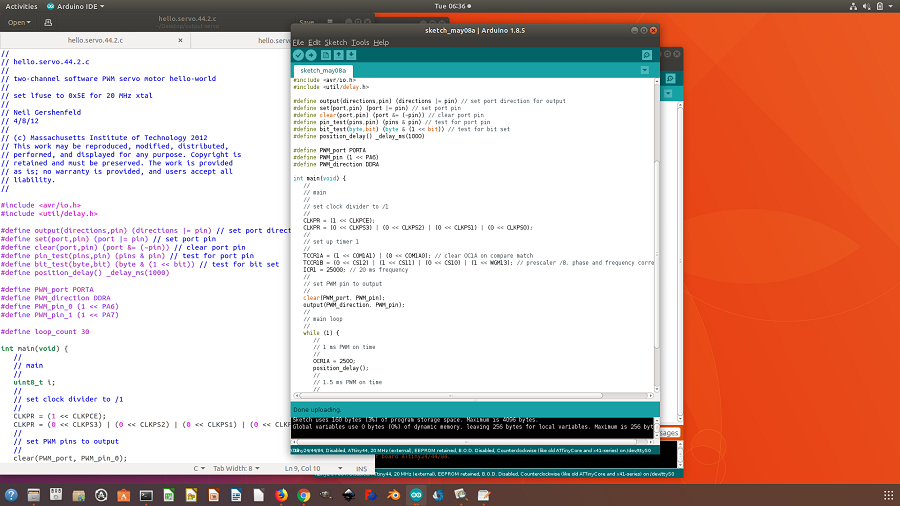Open a sketch with the up-arrow icon

[339, 55]
